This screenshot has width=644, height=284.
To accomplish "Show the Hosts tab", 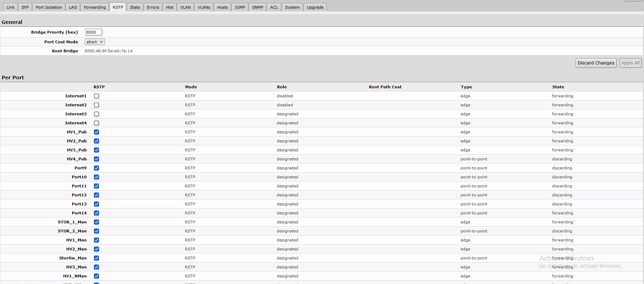I will pyautogui.click(x=222, y=7).
